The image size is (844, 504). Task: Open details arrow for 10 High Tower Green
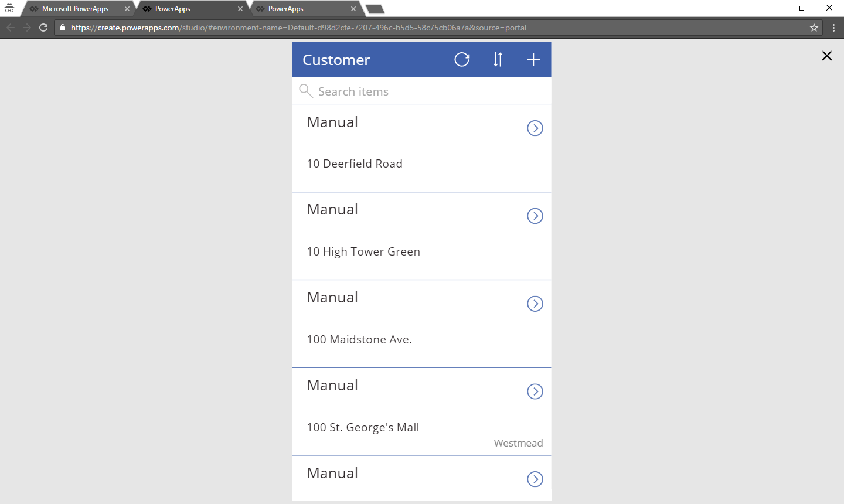[x=535, y=216]
